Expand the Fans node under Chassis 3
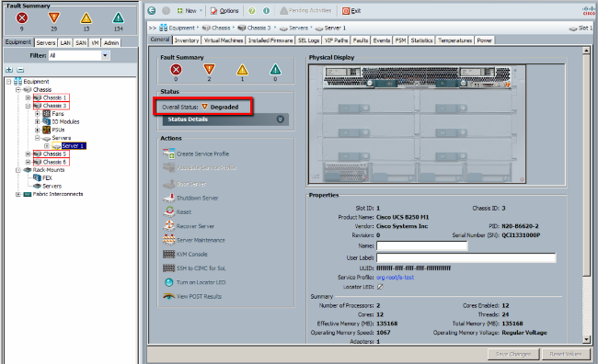Screen dimensions: 598x364 [x=37, y=114]
